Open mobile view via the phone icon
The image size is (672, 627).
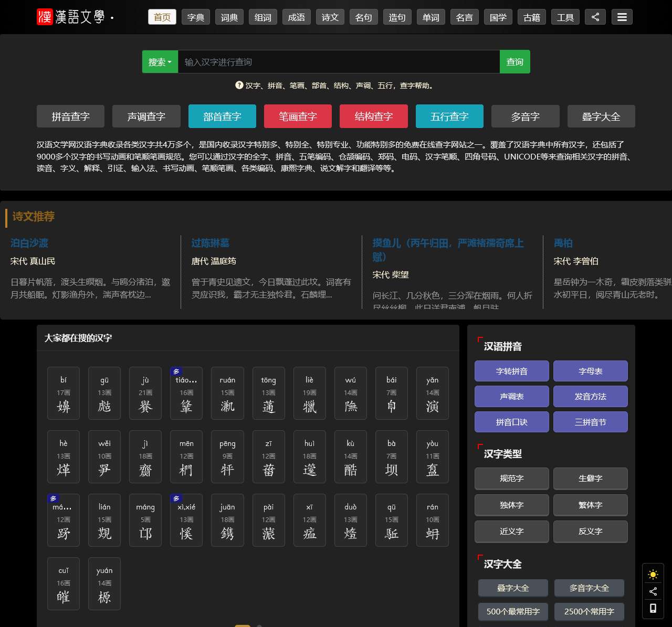click(x=653, y=608)
